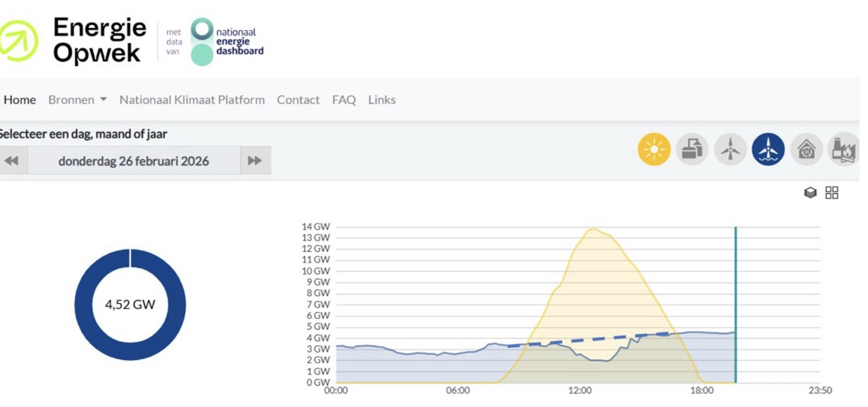Go to previous day with rewind arrows
The image size is (868, 407).
[x=11, y=161]
